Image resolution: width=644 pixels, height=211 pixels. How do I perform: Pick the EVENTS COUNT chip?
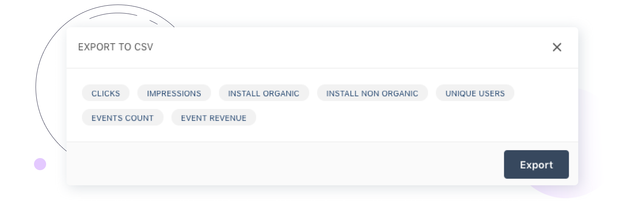click(122, 118)
